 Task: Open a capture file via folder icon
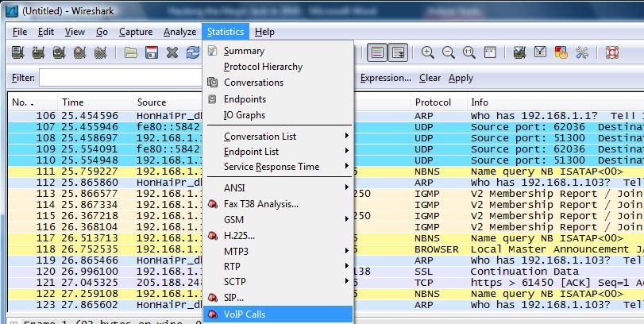130,52
